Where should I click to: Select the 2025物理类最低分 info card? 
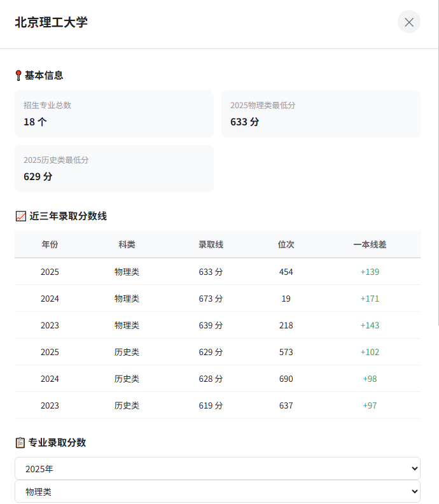pos(321,114)
